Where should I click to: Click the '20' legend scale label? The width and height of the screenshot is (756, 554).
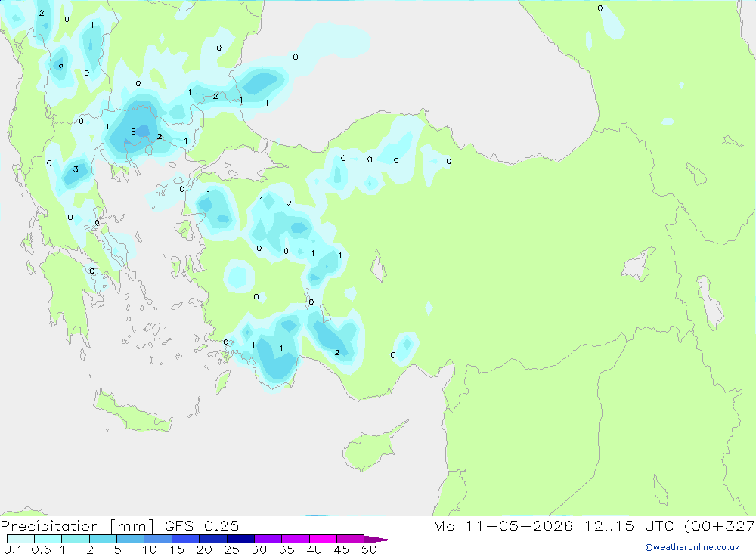point(204,549)
